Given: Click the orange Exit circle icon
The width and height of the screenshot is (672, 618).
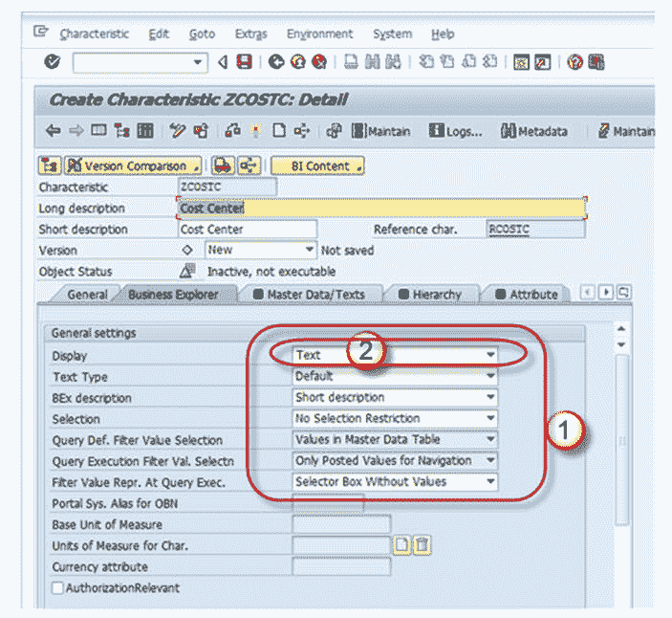Looking at the screenshot, I should (298, 62).
